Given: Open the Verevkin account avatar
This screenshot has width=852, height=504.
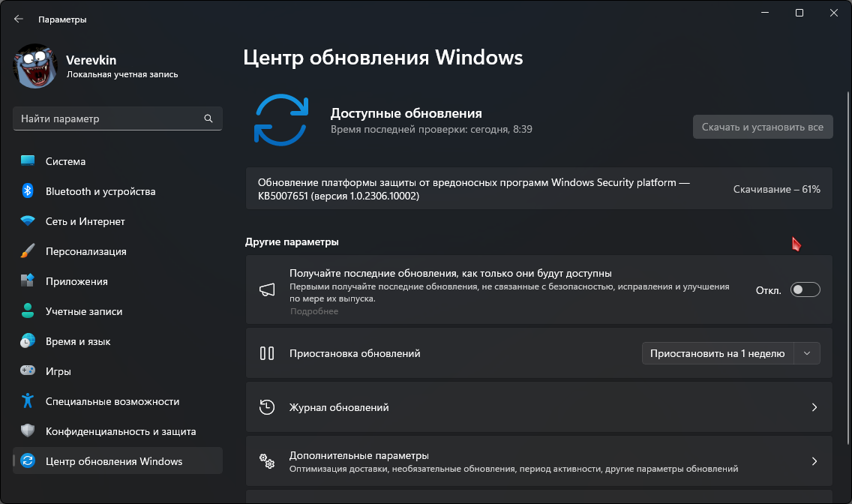Looking at the screenshot, I should click(35, 66).
